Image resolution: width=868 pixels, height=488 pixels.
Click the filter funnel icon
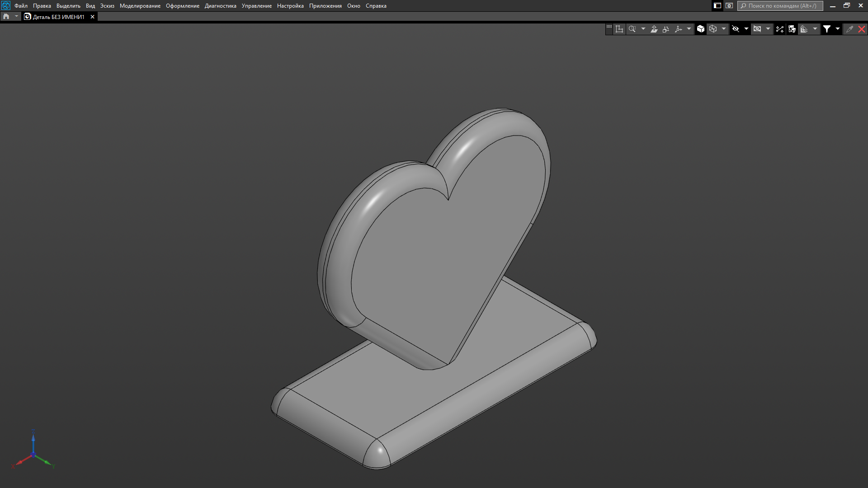pyautogui.click(x=826, y=29)
